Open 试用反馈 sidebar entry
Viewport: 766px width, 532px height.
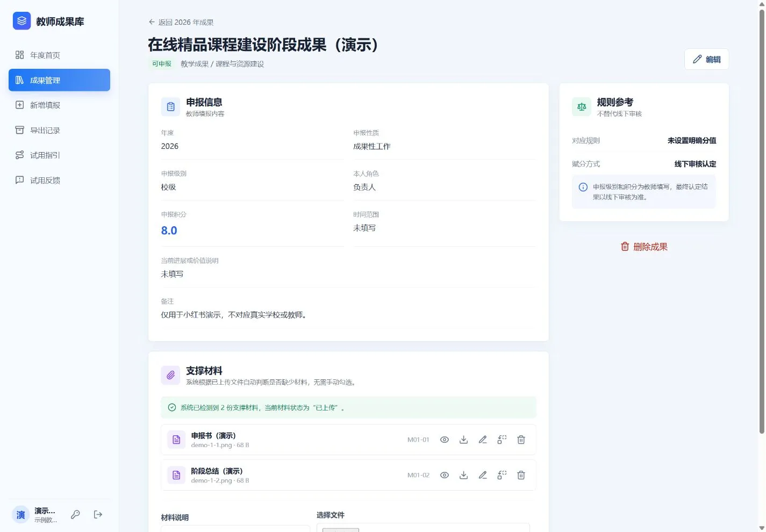click(x=59, y=180)
